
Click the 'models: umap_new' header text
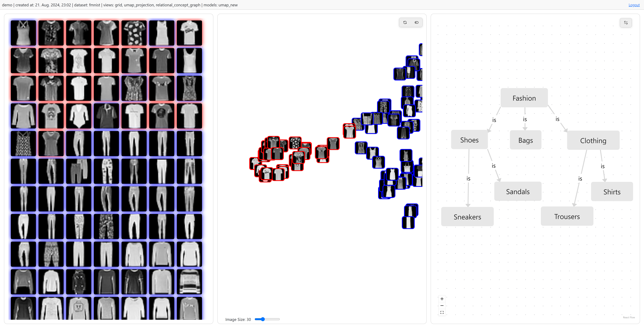pyautogui.click(x=221, y=5)
